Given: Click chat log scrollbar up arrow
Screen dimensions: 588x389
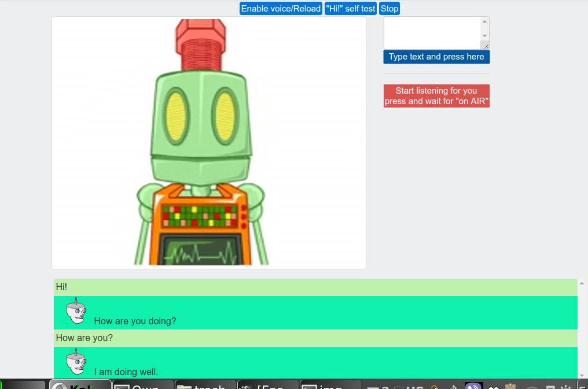Looking at the screenshot, I should [581, 284].
